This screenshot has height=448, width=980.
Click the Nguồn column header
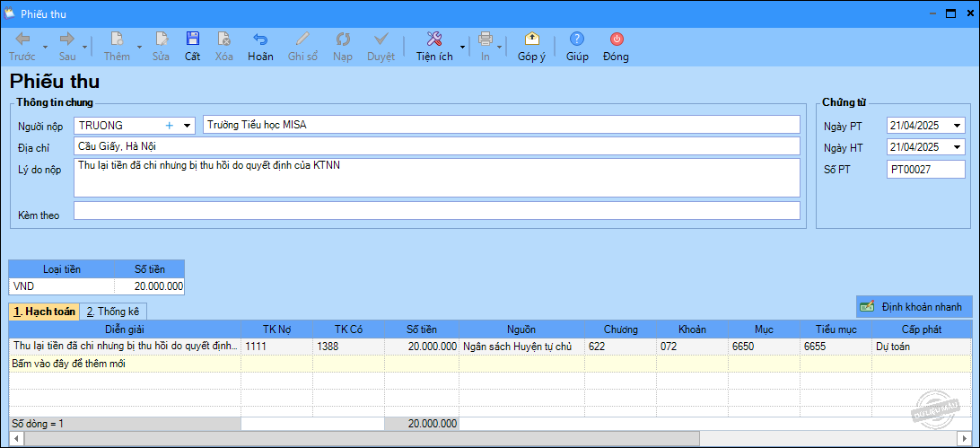521,329
